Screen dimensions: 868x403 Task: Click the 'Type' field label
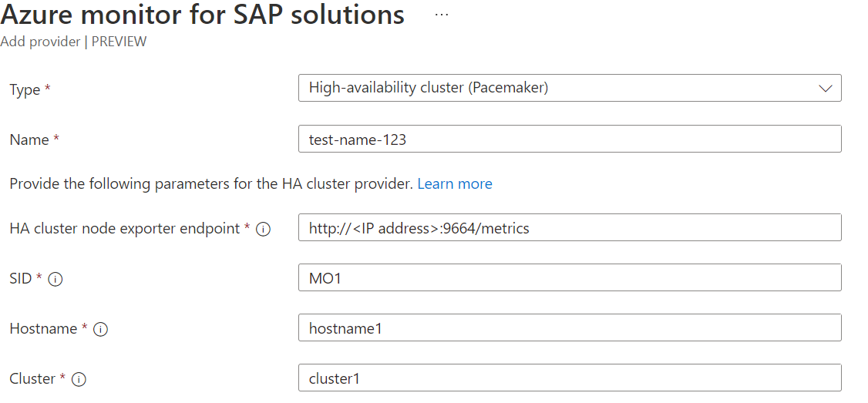point(25,90)
